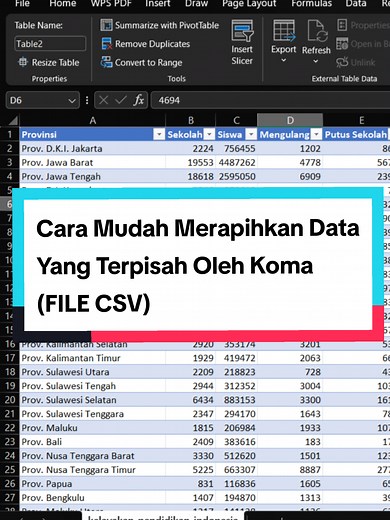Click cell Prov. Jawa Barat
The width and height of the screenshot is (390, 520).
tap(92, 162)
